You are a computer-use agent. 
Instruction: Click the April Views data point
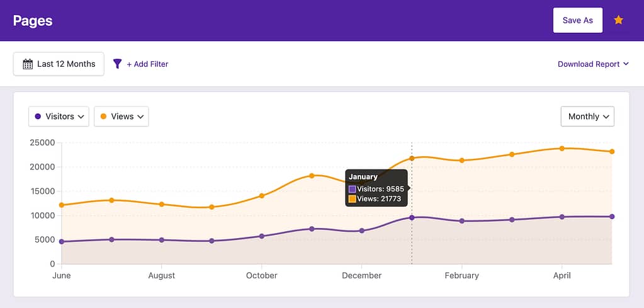(x=562, y=149)
